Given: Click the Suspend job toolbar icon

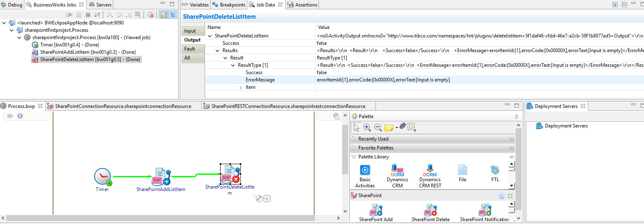Looking at the screenshot, I should pyautogui.click(x=79, y=15).
